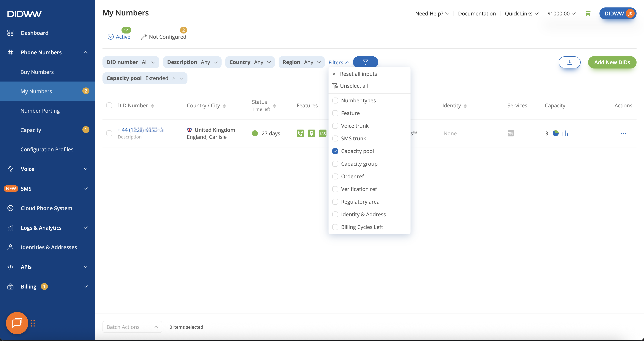Click the Add New DIDs button
The image size is (644, 341).
[612, 62]
